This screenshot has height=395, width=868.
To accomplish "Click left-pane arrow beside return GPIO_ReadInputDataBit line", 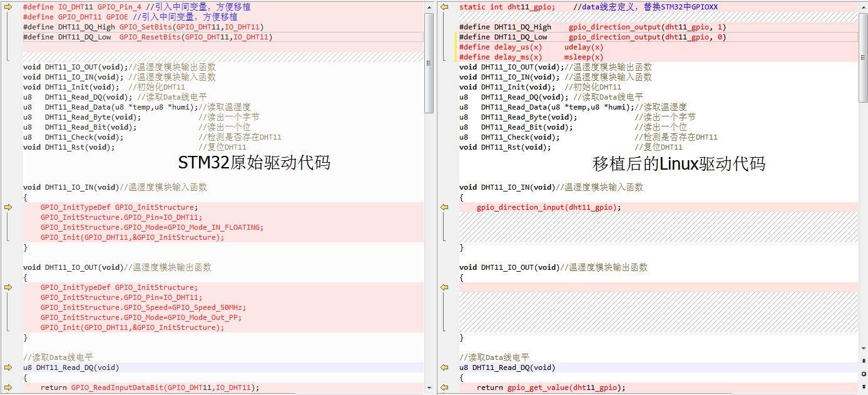I will pos(8,387).
